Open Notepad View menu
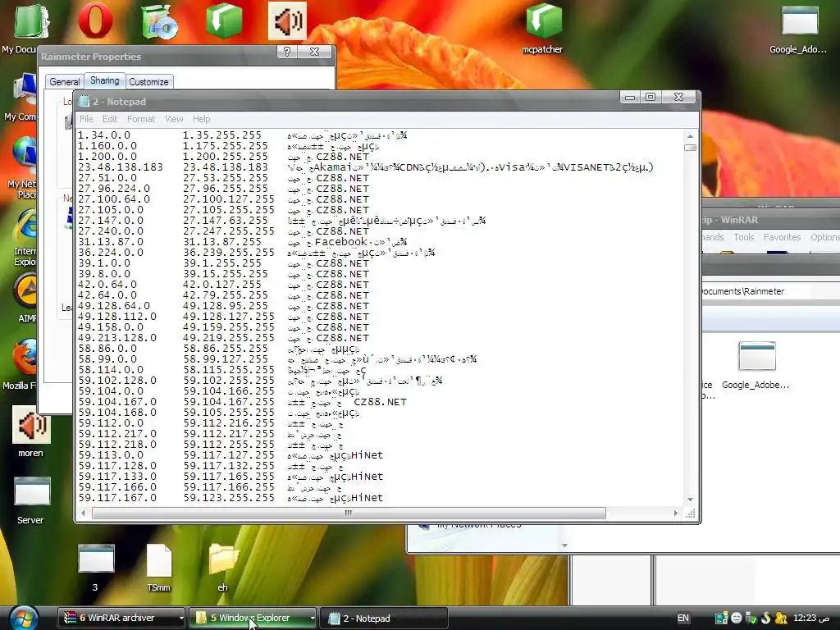This screenshot has height=630, width=840. click(174, 119)
